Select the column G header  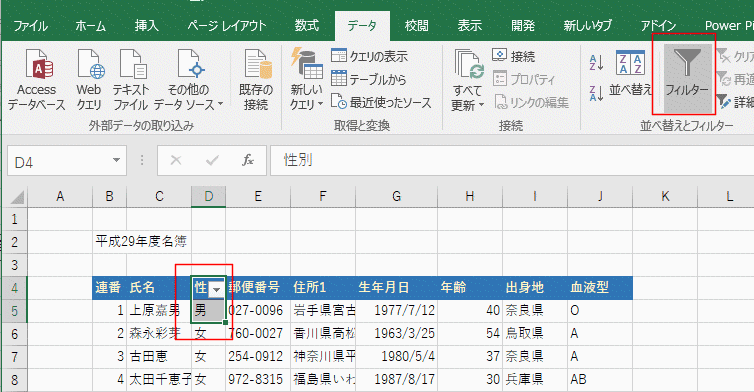(x=396, y=196)
